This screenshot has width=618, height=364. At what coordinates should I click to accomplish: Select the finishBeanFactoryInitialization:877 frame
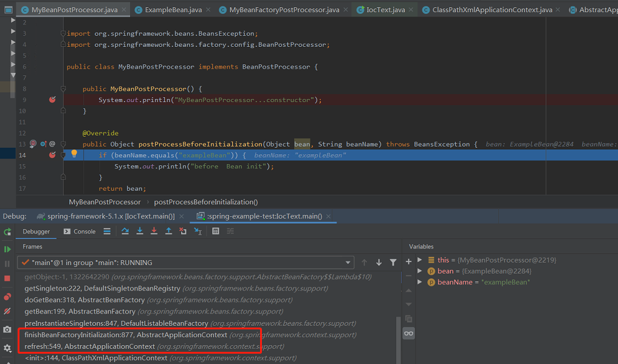(x=206, y=335)
